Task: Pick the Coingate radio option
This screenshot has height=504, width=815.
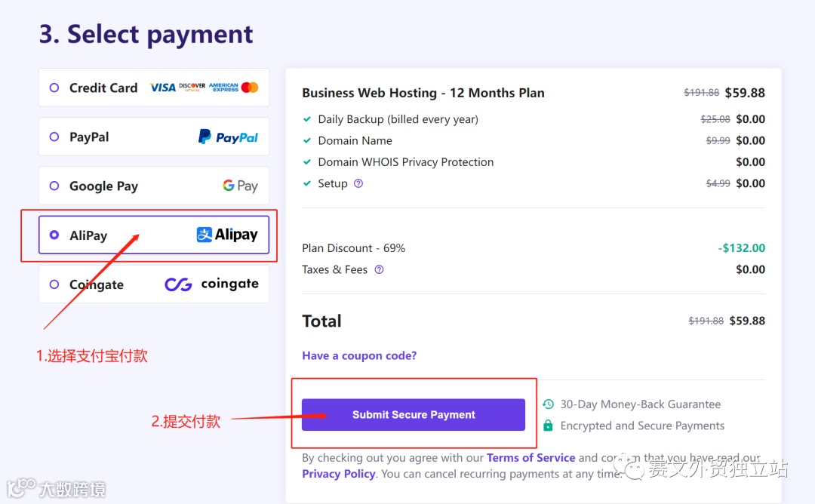Action: [x=54, y=284]
